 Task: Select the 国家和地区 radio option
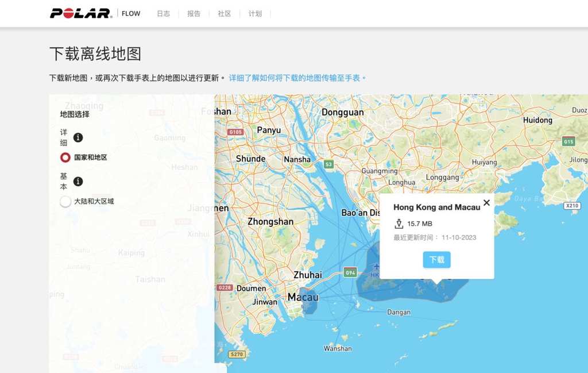pyautogui.click(x=65, y=157)
